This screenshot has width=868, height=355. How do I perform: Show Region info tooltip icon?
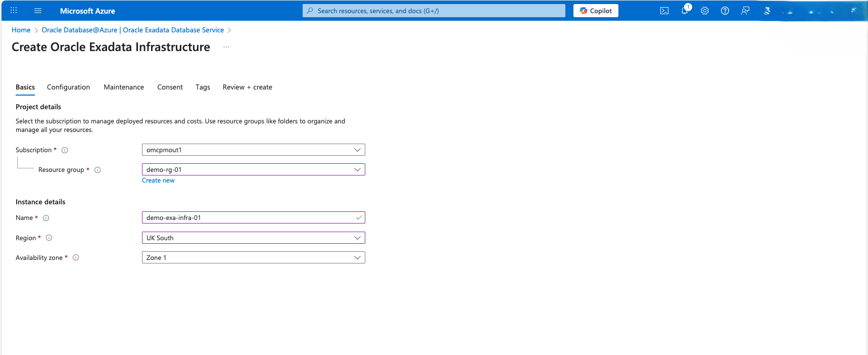49,238
